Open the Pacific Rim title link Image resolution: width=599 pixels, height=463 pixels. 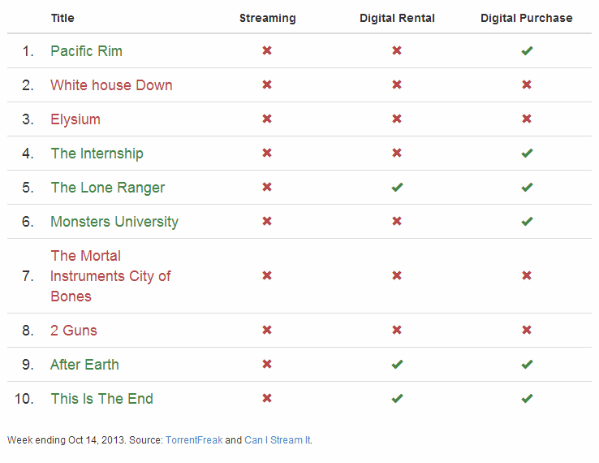tap(87, 51)
